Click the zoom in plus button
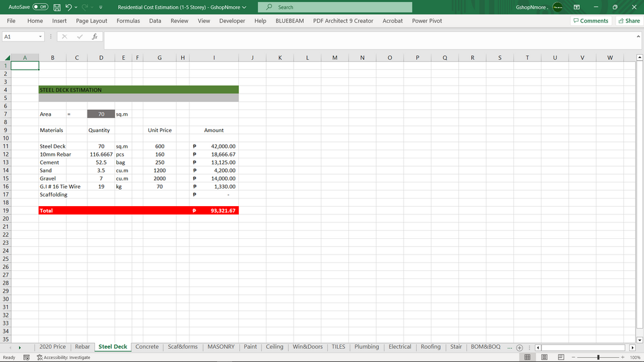Viewport: 644px width, 362px height. pyautogui.click(x=623, y=358)
